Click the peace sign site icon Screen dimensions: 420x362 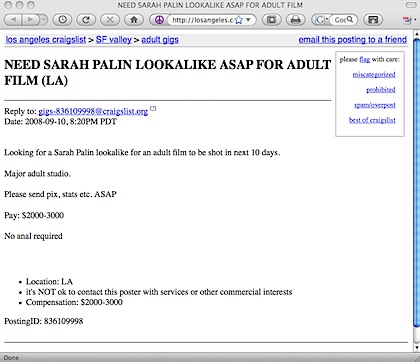(x=159, y=20)
